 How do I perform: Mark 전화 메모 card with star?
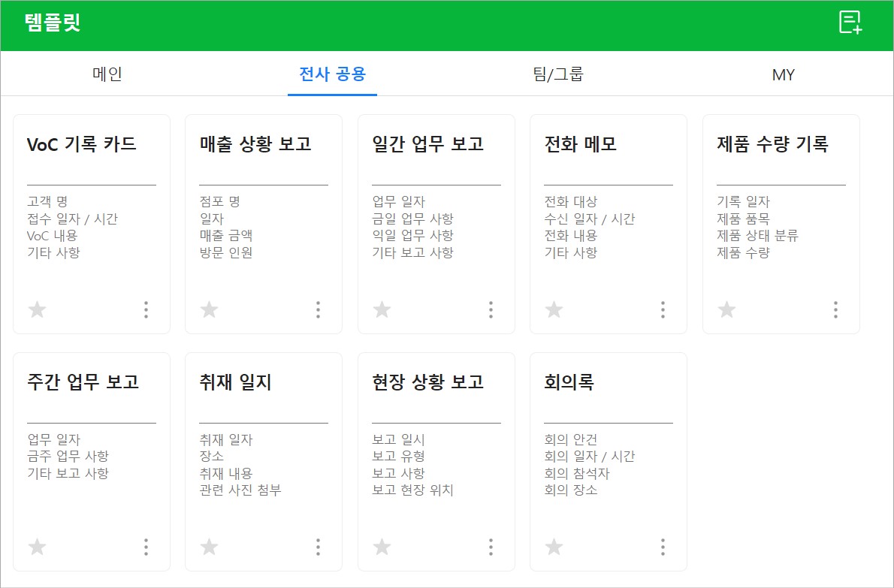pyautogui.click(x=554, y=309)
